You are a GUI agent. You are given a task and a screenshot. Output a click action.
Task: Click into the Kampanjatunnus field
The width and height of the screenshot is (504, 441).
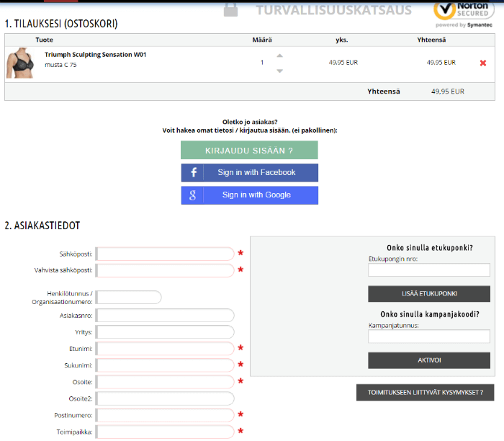(429, 337)
